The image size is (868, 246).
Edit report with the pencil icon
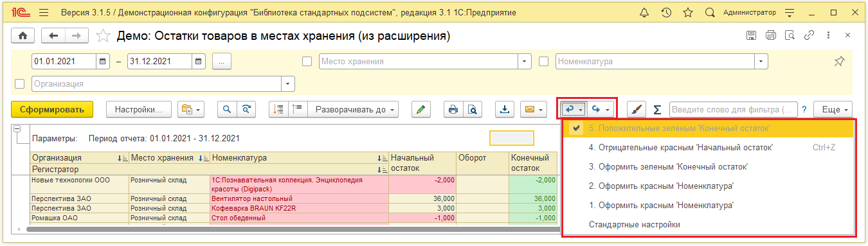tap(420, 109)
